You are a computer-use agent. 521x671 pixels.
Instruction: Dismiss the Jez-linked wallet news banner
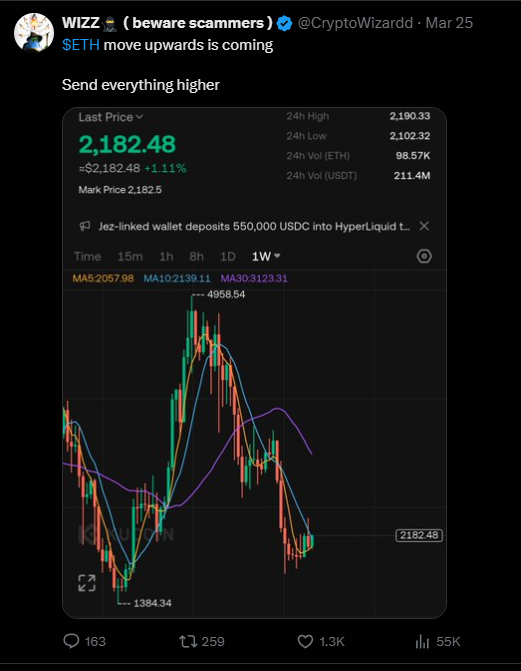click(424, 226)
